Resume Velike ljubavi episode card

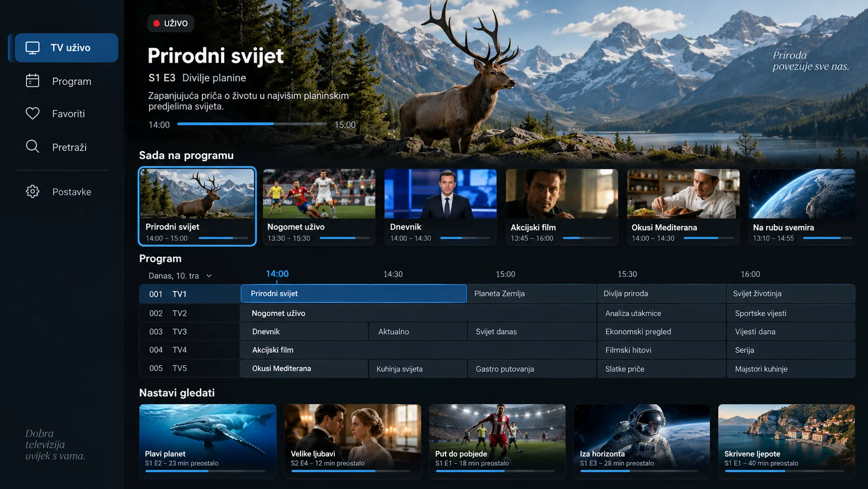pos(352,441)
